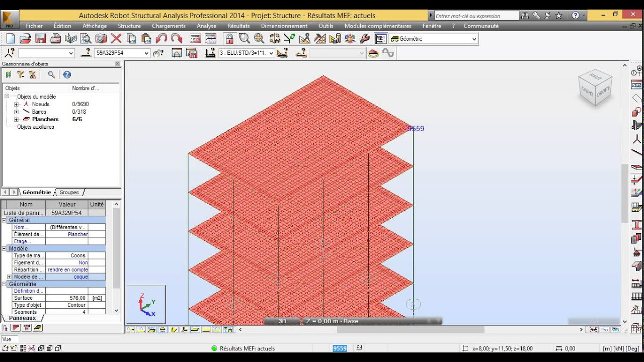Switch to the Groupes tab
The image size is (644, 362).
pos(69,192)
